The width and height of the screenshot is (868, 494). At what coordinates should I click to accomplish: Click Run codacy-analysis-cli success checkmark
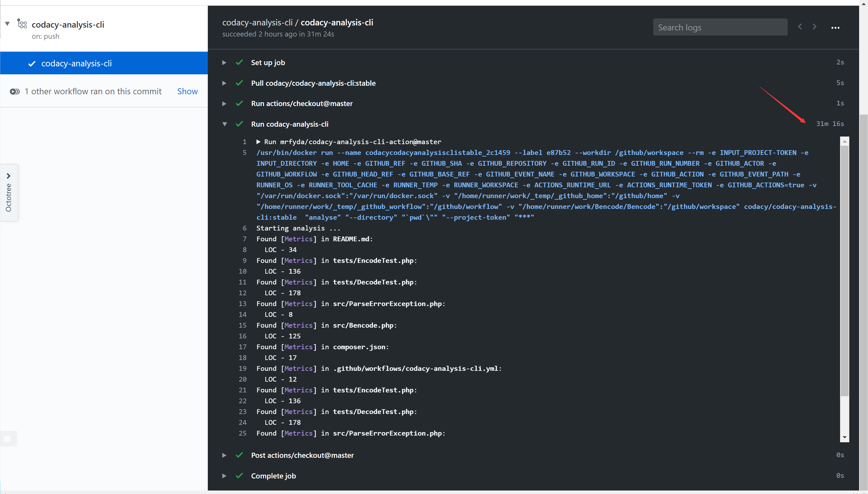[239, 124]
